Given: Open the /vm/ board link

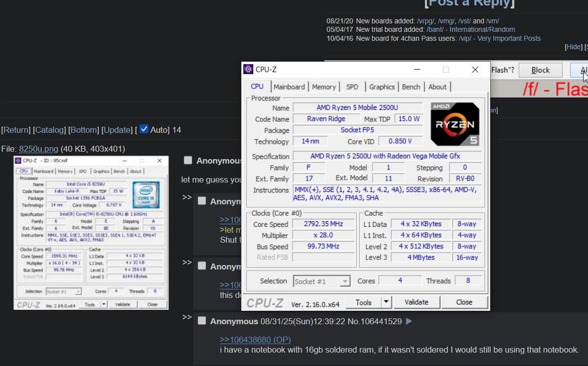Looking at the screenshot, I should [x=492, y=21].
